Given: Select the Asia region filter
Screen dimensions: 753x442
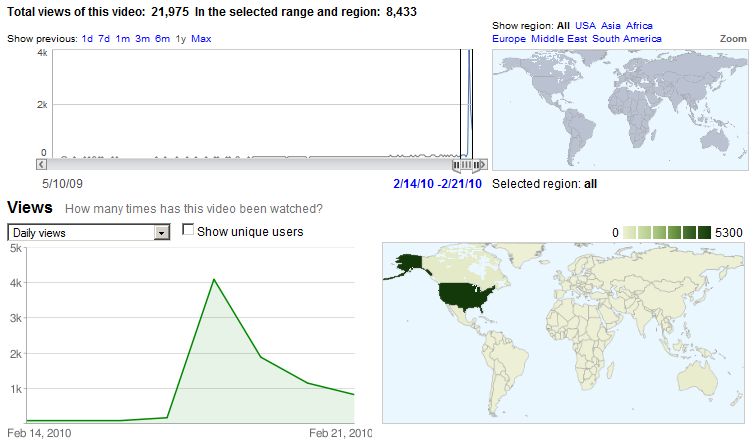Looking at the screenshot, I should pyautogui.click(x=613, y=25).
